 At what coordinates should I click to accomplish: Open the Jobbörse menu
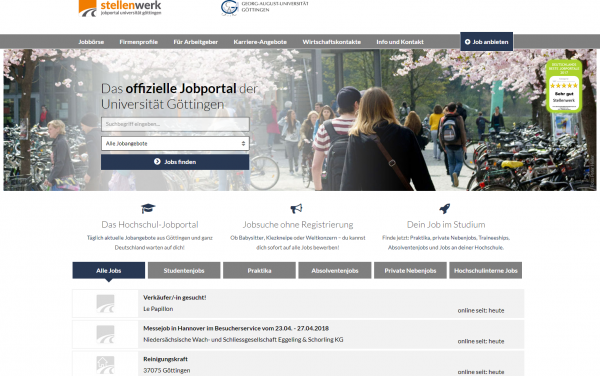[x=91, y=42]
